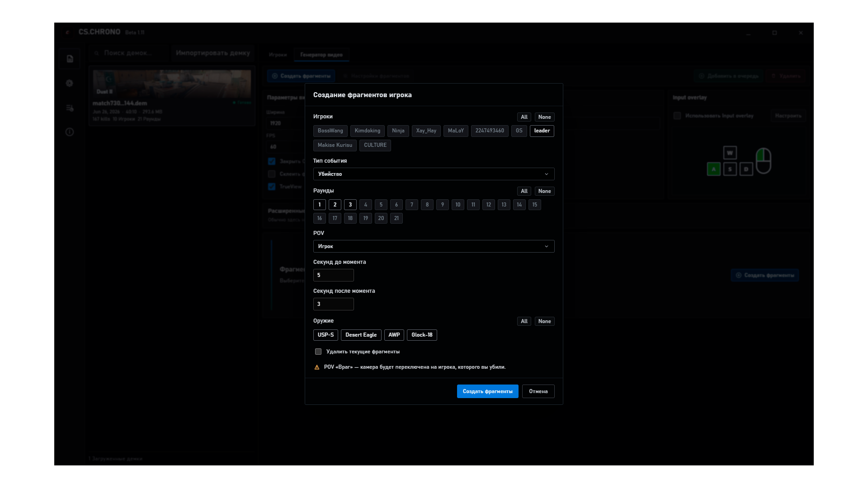The width and height of the screenshot is (868, 488).
Task: Select player Xay_Hay
Action: pyautogui.click(x=426, y=131)
